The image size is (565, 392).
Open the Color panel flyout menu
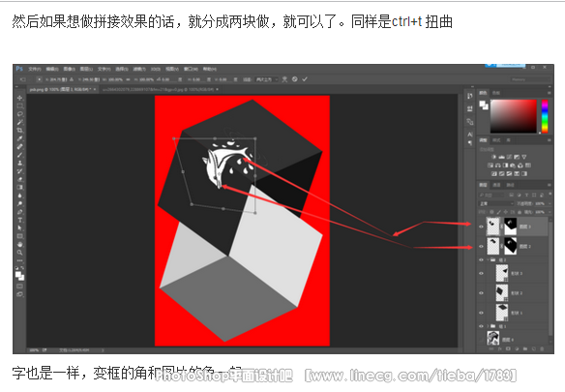(550, 93)
